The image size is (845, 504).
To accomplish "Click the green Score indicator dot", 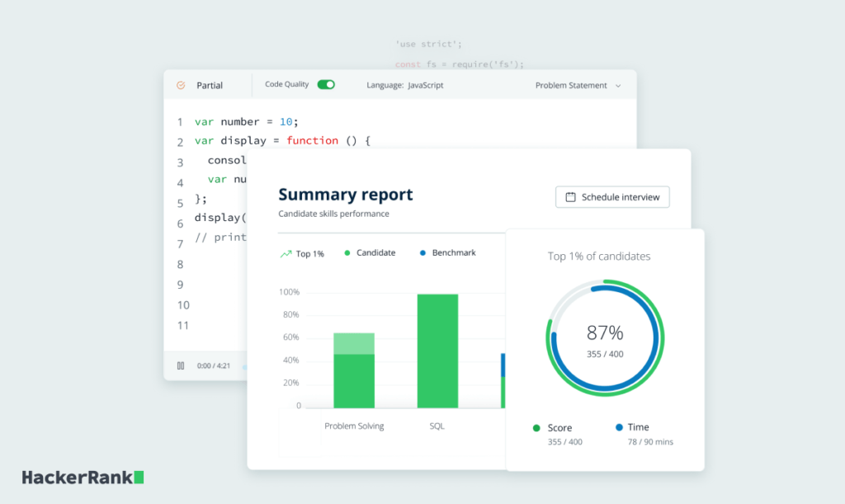I will [x=536, y=427].
